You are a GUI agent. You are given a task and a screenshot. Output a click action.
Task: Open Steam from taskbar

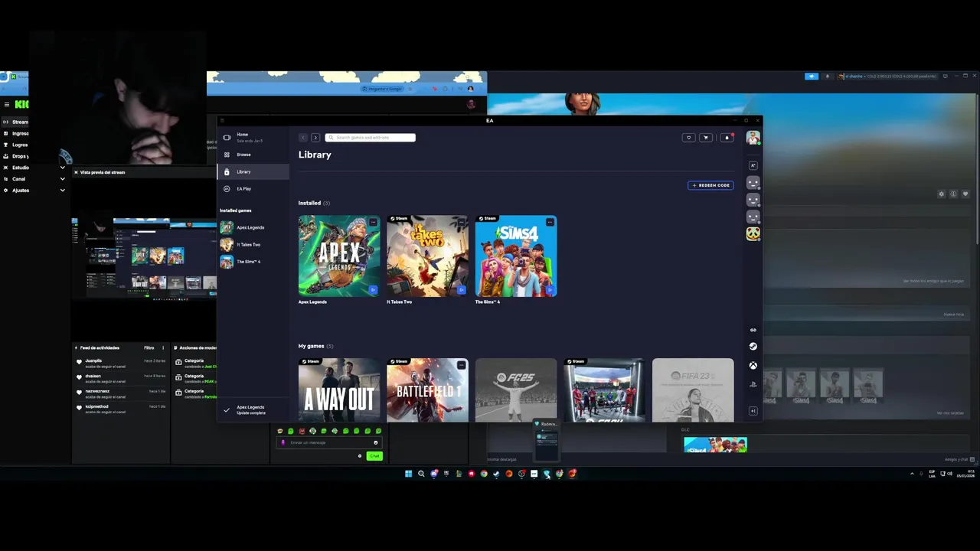(496, 474)
